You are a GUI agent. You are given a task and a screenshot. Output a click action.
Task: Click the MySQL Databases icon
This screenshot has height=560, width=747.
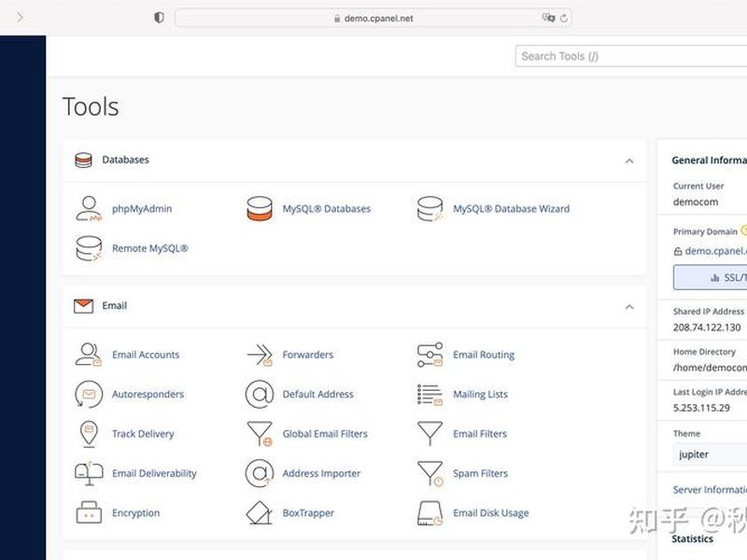(x=260, y=208)
